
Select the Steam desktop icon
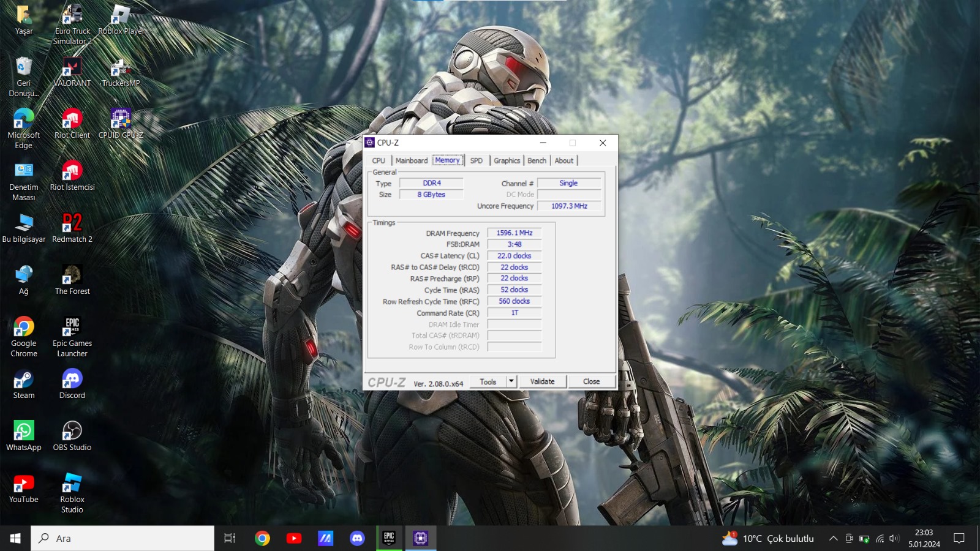point(24,384)
